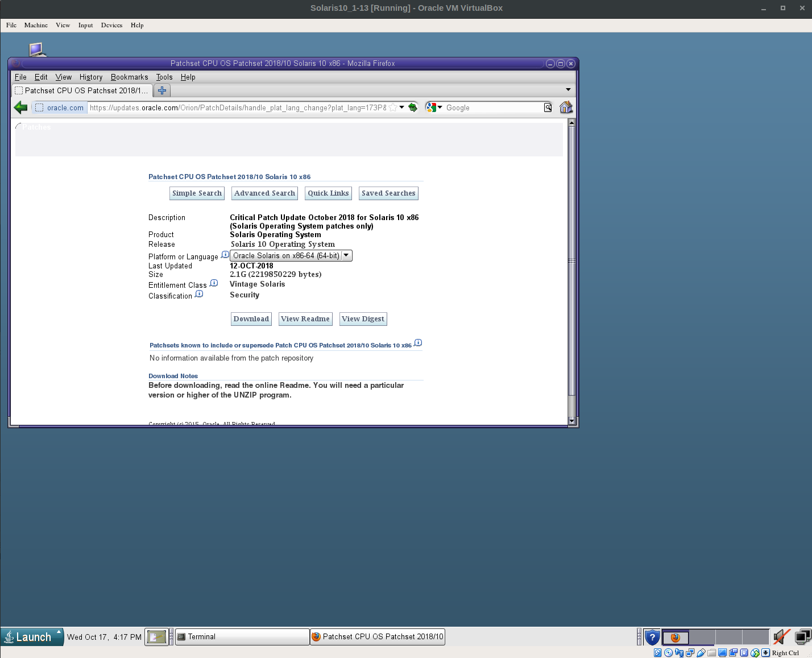Open the Firefox home page icon
The height and width of the screenshot is (658, 812).
(566, 107)
